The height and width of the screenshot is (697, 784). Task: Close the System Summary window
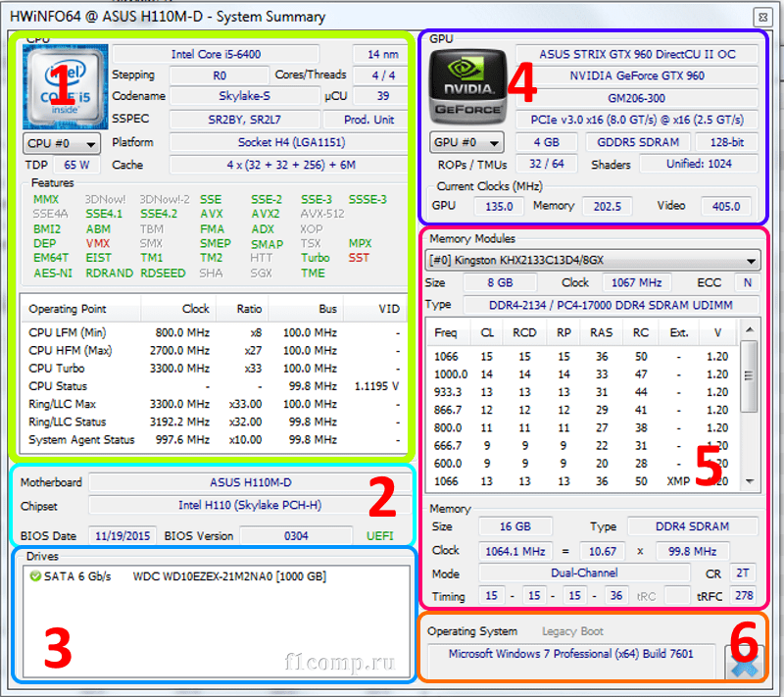point(762,18)
